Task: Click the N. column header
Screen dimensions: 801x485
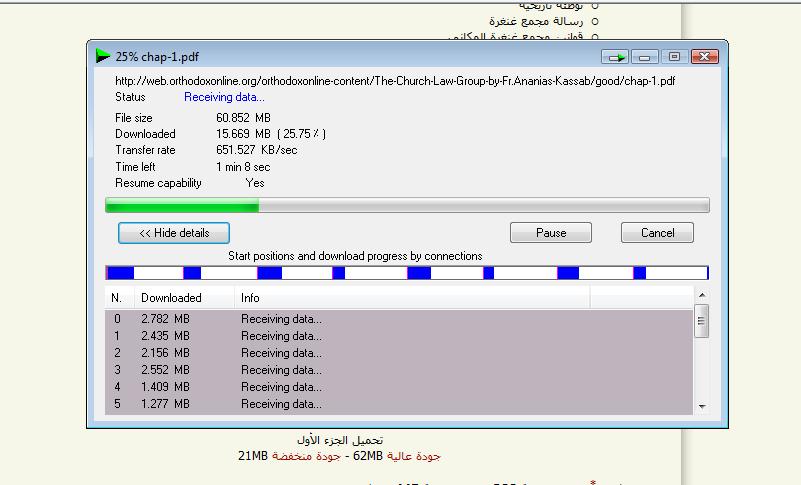Action: pyautogui.click(x=117, y=298)
